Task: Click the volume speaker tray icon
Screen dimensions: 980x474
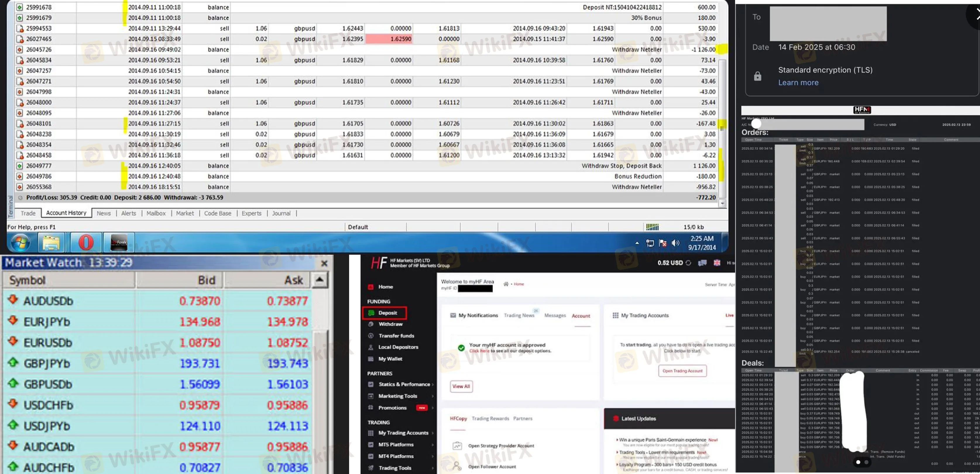Action: (x=675, y=243)
